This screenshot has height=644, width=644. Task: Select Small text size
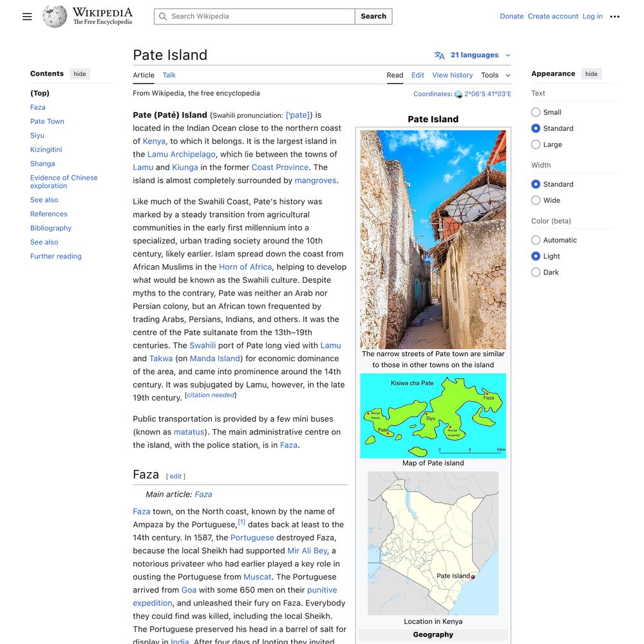tap(536, 112)
